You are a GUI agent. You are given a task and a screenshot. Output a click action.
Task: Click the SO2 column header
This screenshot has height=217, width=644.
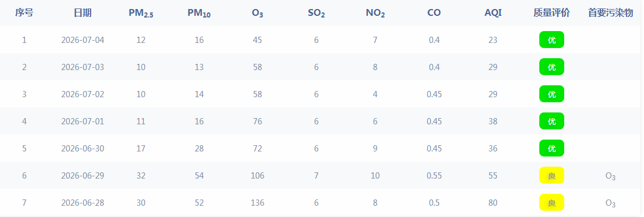(316, 13)
